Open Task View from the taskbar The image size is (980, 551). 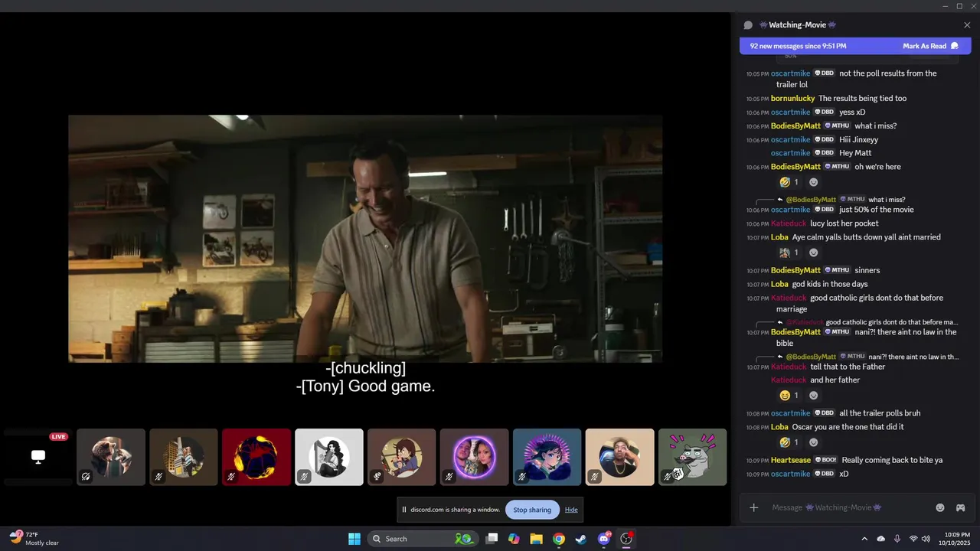click(x=492, y=539)
